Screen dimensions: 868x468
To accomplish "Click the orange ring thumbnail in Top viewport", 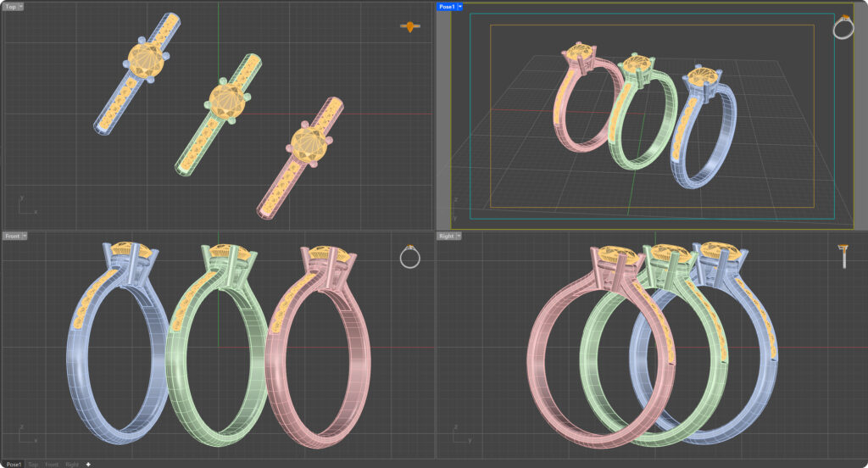I will (410, 27).
